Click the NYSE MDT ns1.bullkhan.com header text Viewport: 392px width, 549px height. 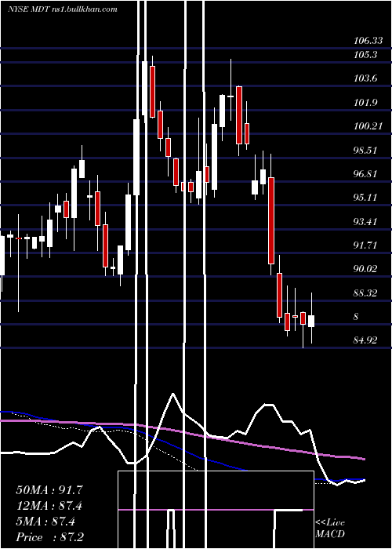tap(62, 9)
